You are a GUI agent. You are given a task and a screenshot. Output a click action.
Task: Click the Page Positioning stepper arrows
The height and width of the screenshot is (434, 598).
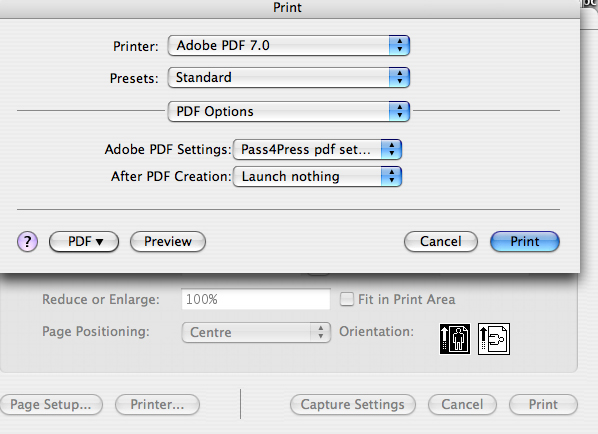point(321,332)
